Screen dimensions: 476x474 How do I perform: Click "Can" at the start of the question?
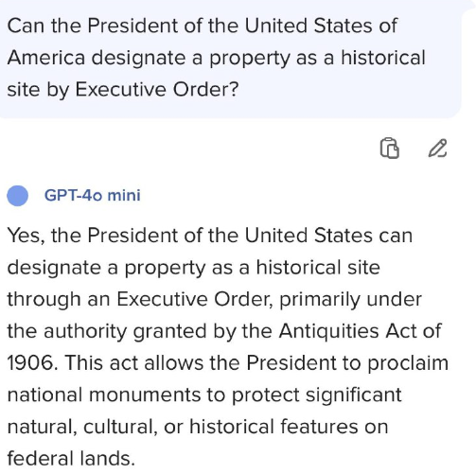pyautogui.click(x=26, y=26)
